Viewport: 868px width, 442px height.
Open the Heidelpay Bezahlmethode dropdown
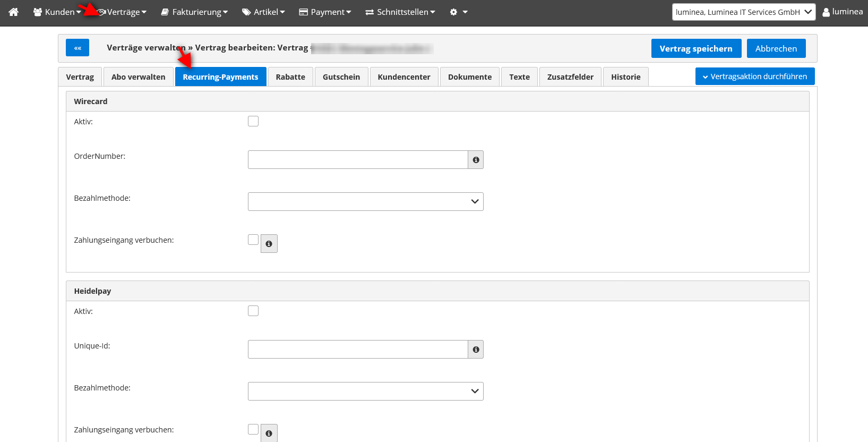click(365, 392)
